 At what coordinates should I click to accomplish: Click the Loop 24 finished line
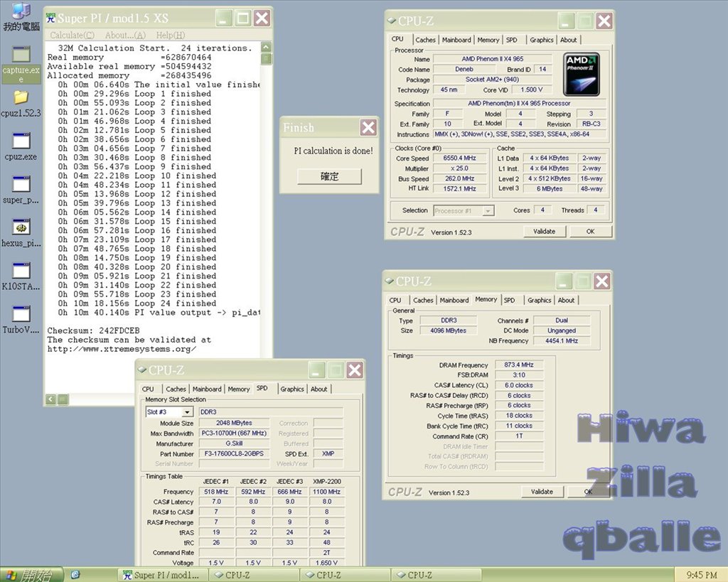click(137, 303)
